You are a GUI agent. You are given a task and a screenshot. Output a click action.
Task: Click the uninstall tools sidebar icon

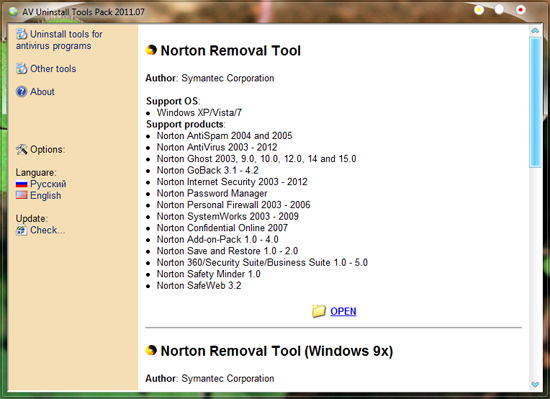point(21,34)
